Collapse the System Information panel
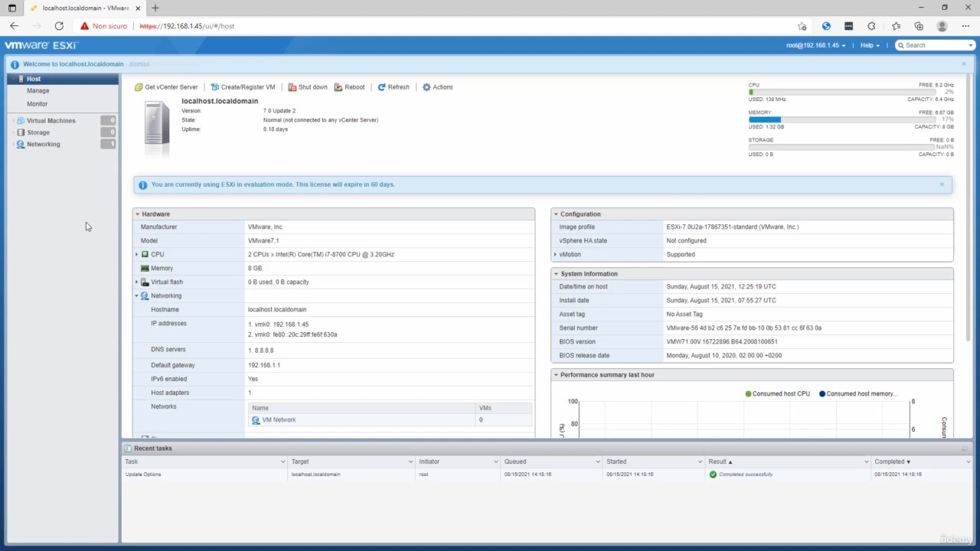980x551 pixels. (x=556, y=274)
